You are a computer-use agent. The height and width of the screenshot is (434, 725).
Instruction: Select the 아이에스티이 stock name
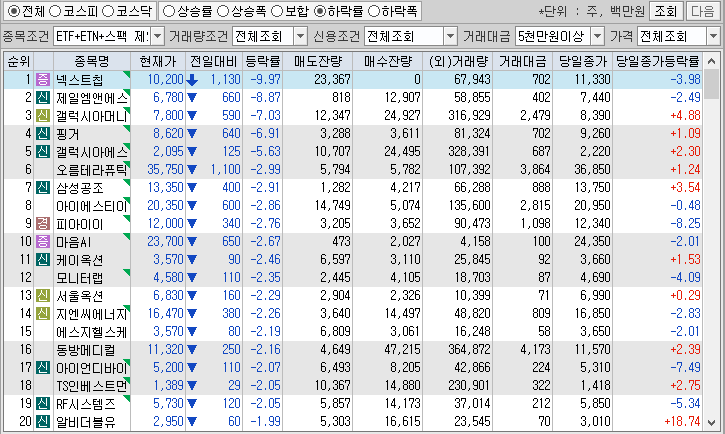coord(91,206)
